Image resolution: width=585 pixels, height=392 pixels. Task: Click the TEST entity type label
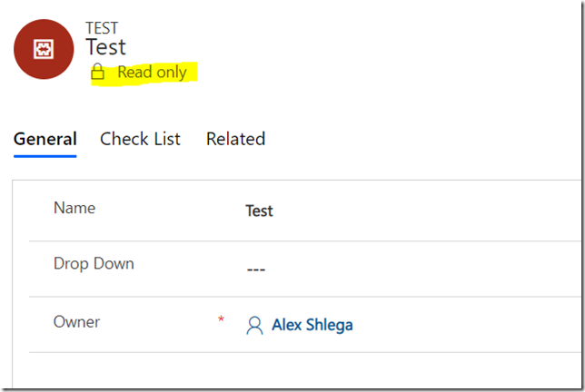pyautogui.click(x=102, y=28)
